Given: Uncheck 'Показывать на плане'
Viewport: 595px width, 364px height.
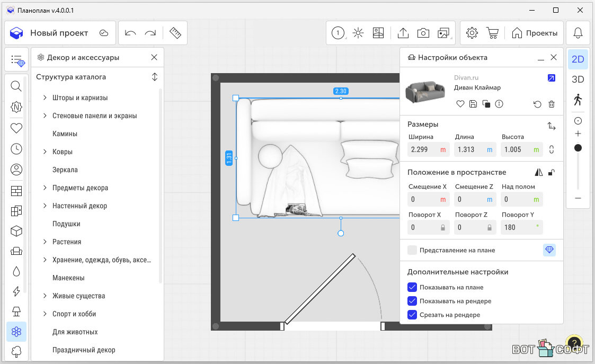Looking at the screenshot, I should point(412,287).
